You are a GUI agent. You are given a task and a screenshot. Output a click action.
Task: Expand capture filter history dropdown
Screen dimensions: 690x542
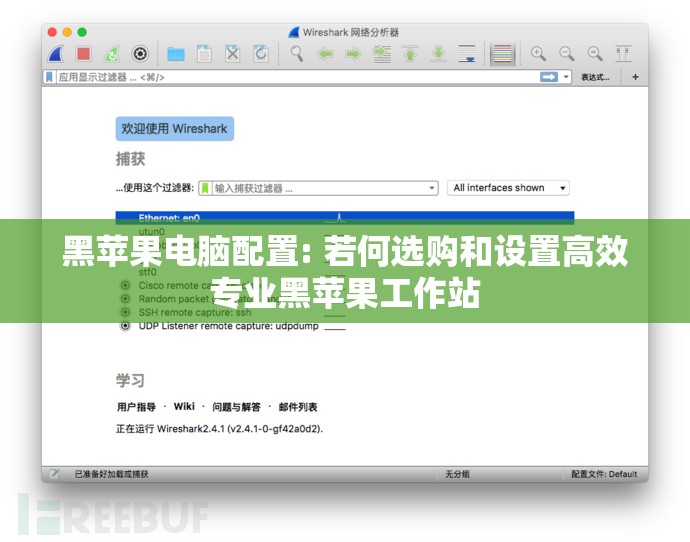432,188
